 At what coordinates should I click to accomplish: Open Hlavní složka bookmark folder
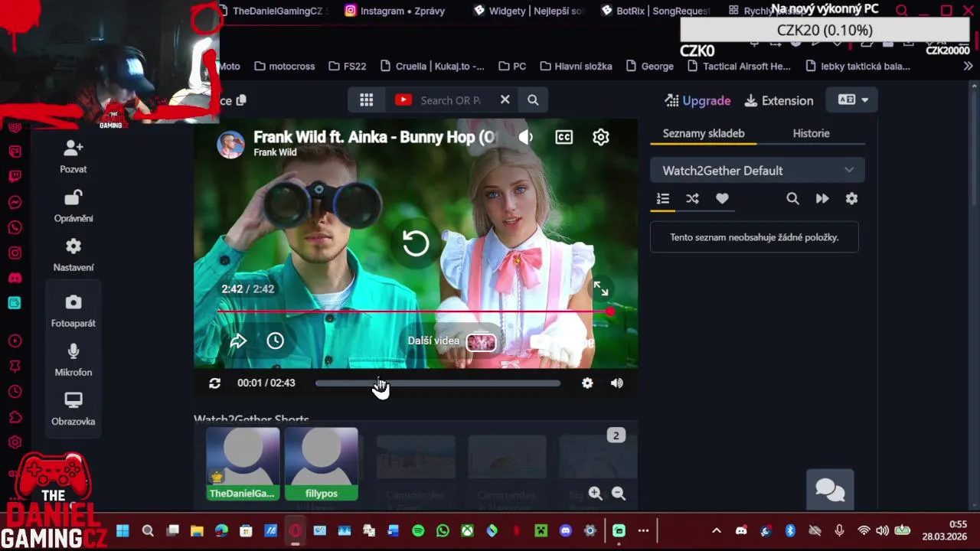pyautogui.click(x=576, y=67)
